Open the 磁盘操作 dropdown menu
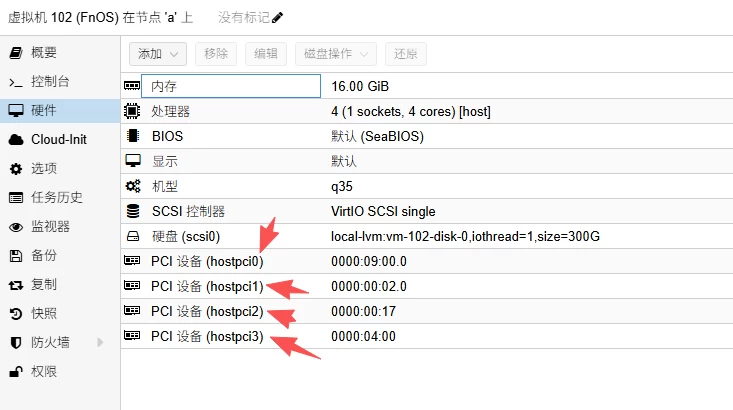 (x=337, y=54)
